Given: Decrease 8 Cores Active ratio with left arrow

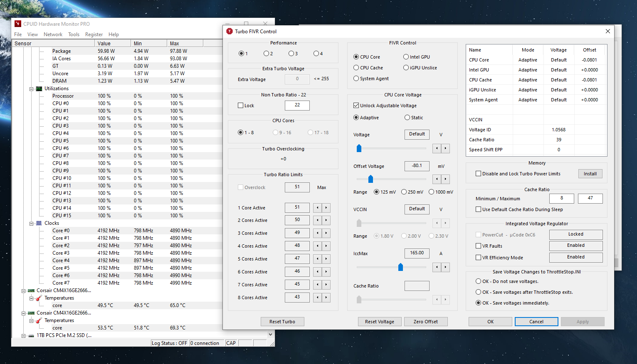Looking at the screenshot, I should click(318, 298).
